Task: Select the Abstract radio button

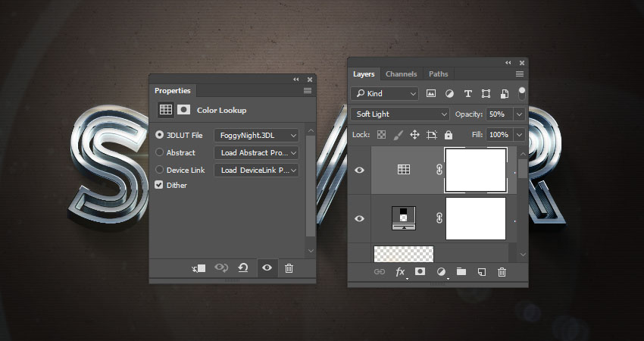Action: [x=159, y=152]
